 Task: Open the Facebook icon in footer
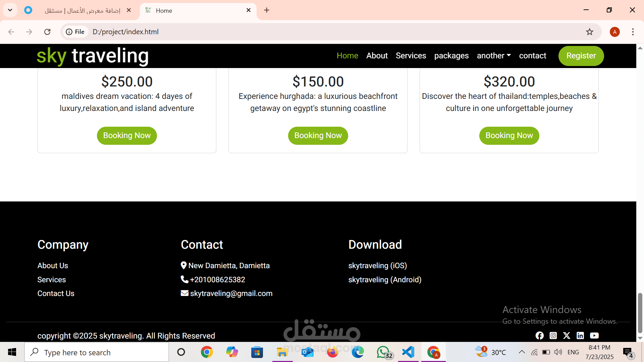coord(539,336)
